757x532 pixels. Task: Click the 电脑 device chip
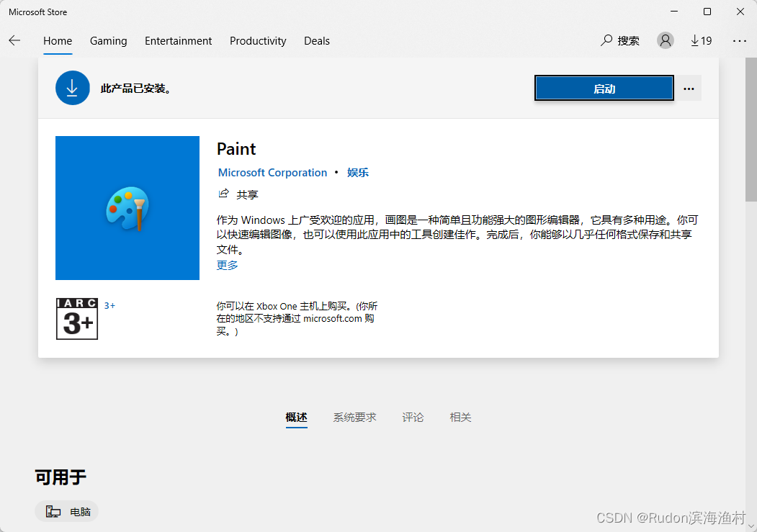pyautogui.click(x=66, y=512)
